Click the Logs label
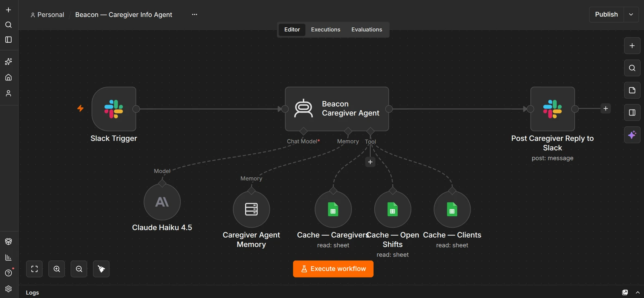The image size is (644, 298). (x=33, y=293)
